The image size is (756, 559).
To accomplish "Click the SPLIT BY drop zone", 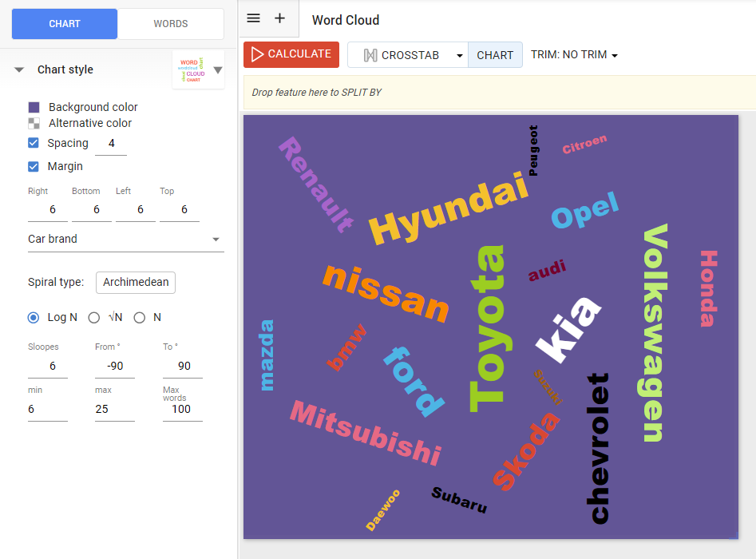I will (495, 93).
